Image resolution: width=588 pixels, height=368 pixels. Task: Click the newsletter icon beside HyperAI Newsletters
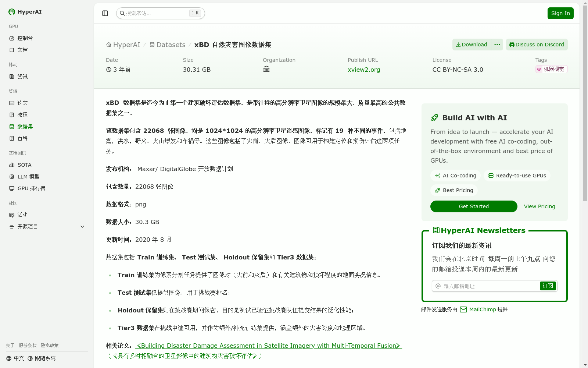tap(436, 230)
